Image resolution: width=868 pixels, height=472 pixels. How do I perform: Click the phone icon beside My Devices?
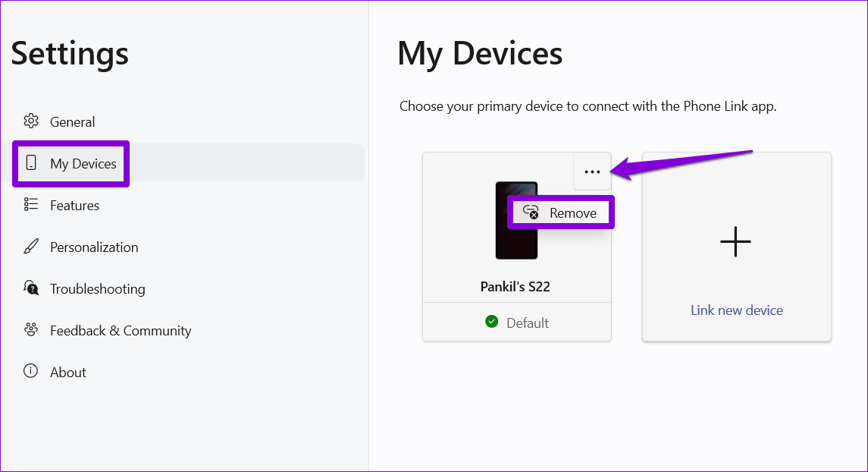click(x=31, y=163)
